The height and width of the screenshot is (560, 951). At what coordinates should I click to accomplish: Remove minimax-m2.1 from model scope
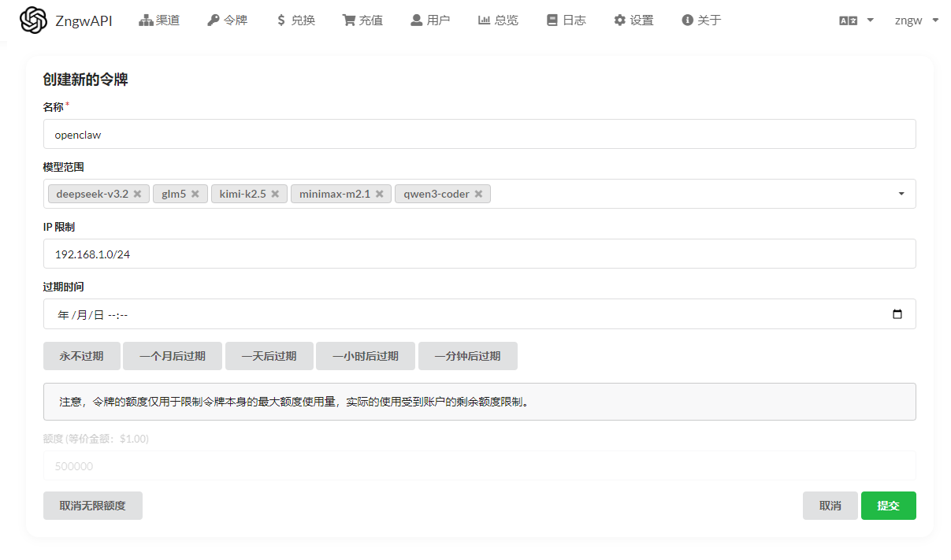(x=379, y=194)
